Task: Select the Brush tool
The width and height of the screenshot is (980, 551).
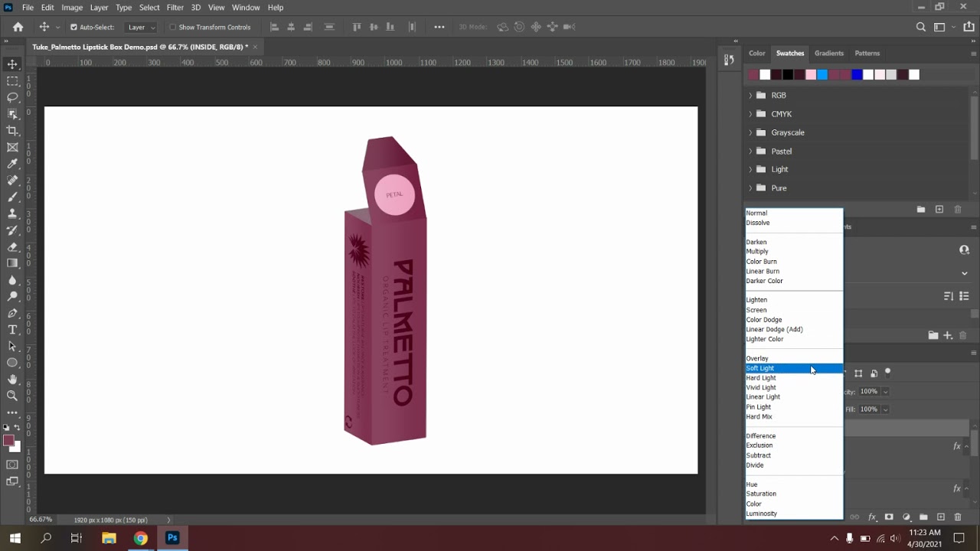Action: coord(12,197)
